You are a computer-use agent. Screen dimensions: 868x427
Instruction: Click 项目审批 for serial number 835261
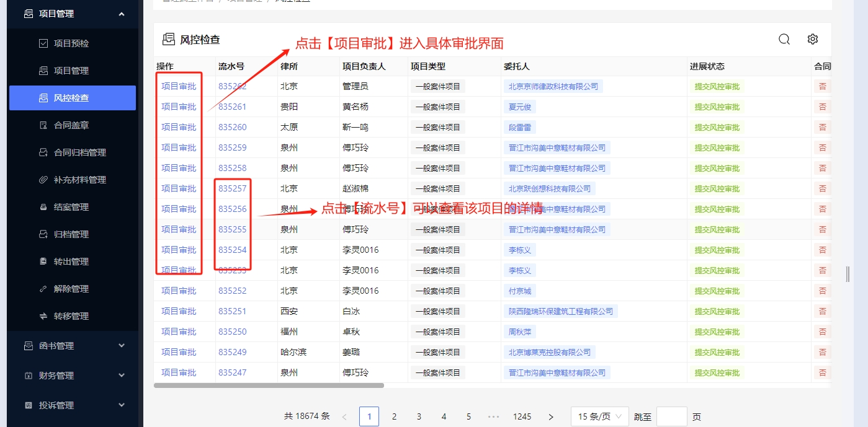pyautogui.click(x=179, y=107)
